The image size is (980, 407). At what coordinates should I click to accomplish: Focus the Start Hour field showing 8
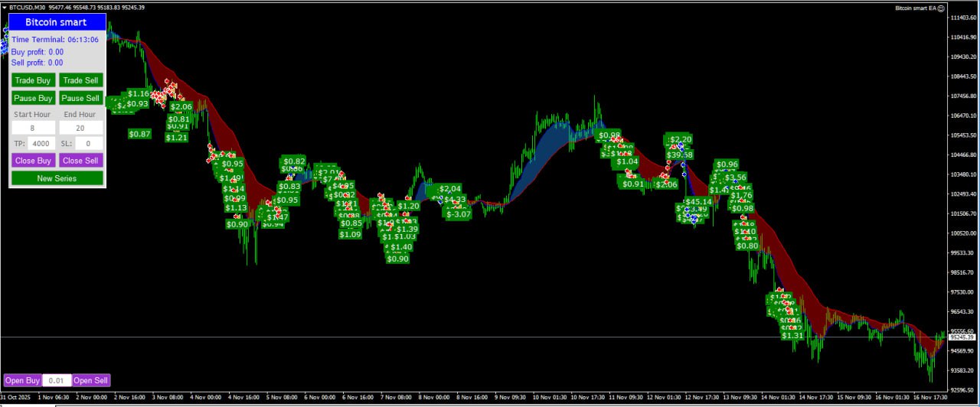33,128
